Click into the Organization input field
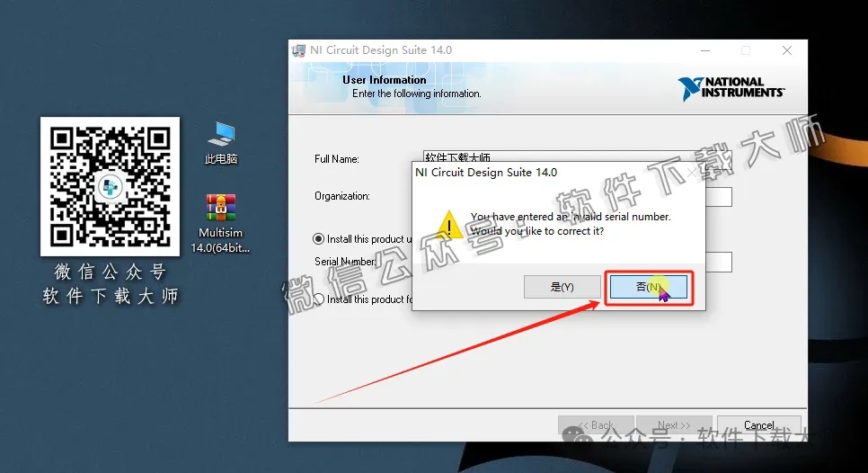Screen dimensions: 868x473 719,197
